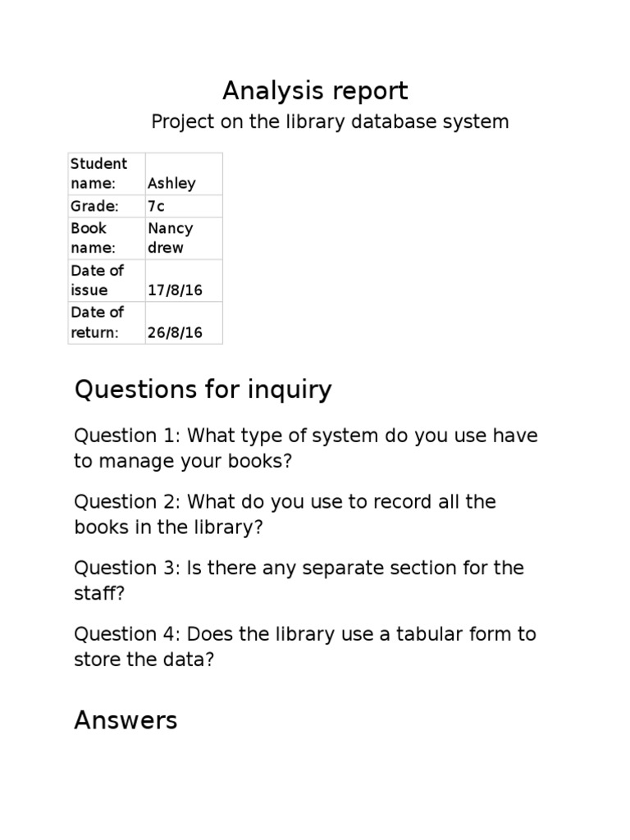Select the Date of return label cell
Image resolution: width=630 pixels, height=840 pixels.
(x=107, y=322)
